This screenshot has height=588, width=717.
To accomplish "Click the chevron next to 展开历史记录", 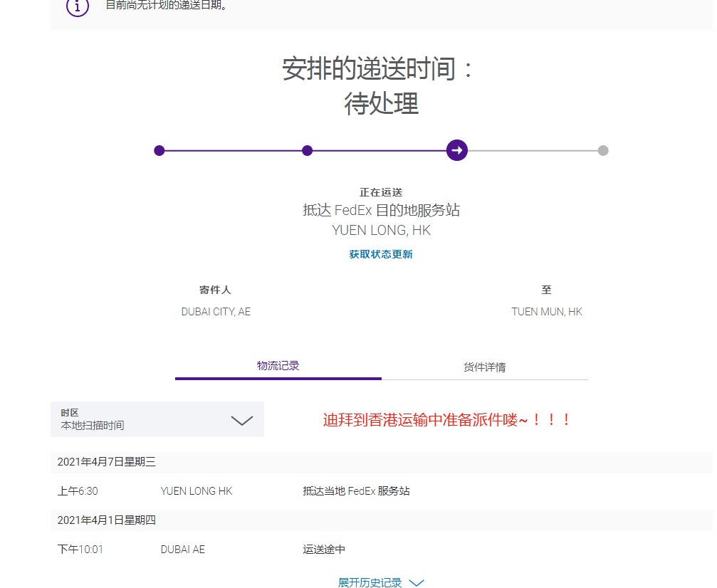I will point(416,583).
